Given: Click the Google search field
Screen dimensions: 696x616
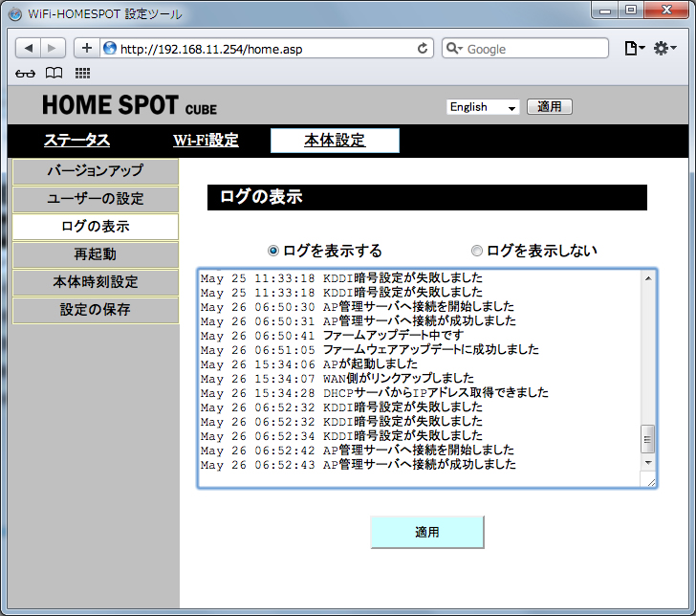Looking at the screenshot, I should coord(525,48).
